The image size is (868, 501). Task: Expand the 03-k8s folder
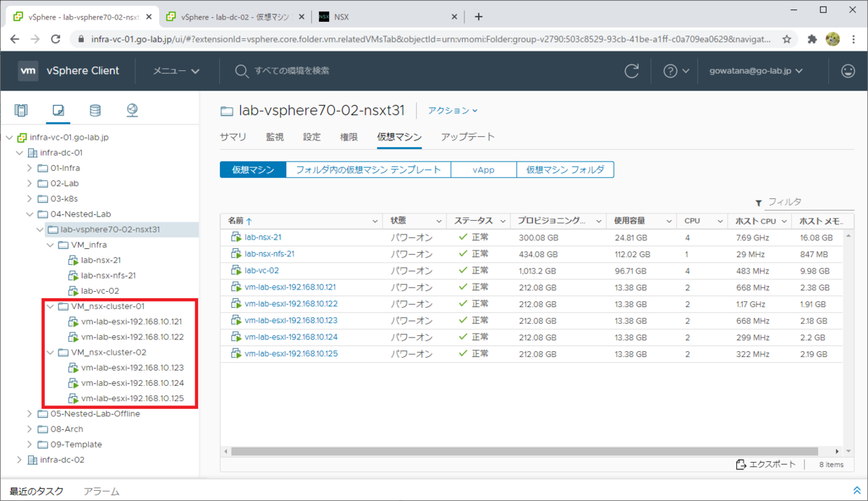point(30,198)
